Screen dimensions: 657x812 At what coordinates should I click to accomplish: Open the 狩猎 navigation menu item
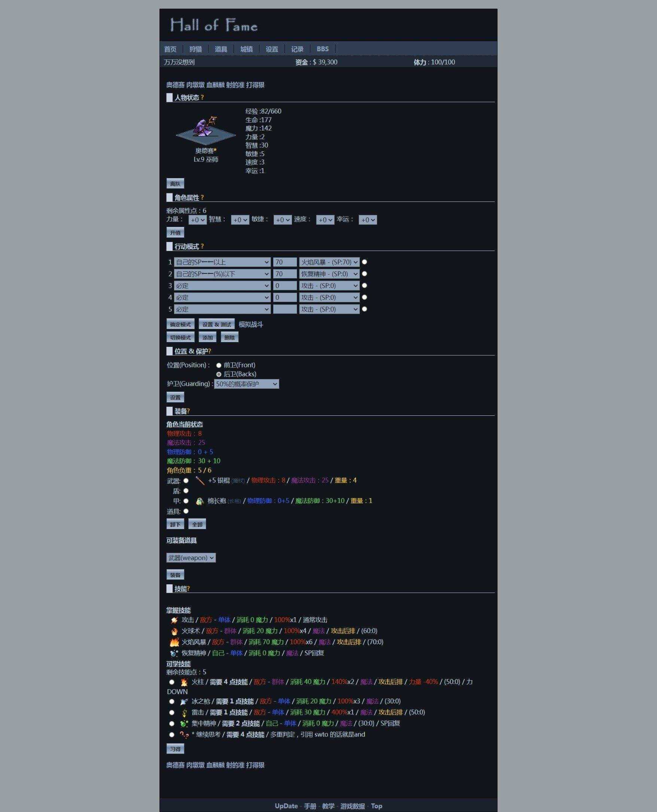196,49
